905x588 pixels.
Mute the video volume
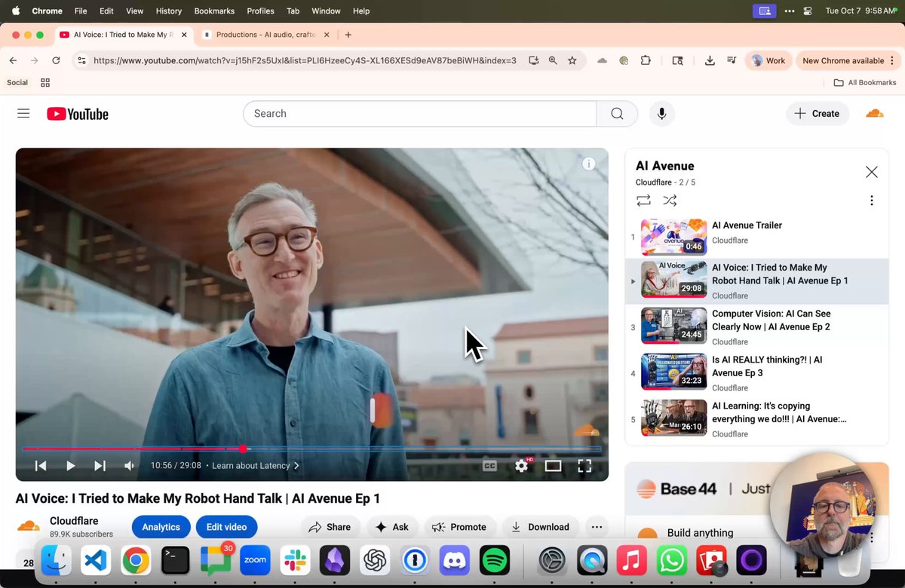[129, 466]
